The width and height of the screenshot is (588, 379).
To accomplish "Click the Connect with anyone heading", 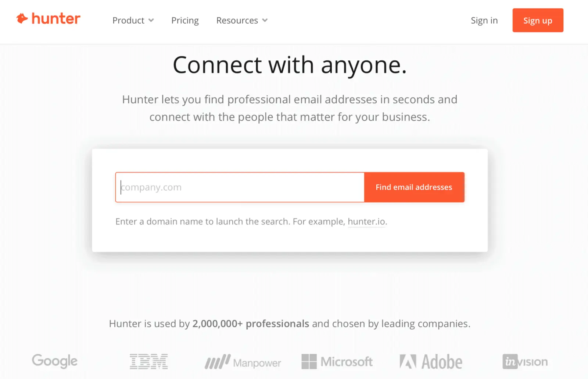I will pyautogui.click(x=290, y=65).
